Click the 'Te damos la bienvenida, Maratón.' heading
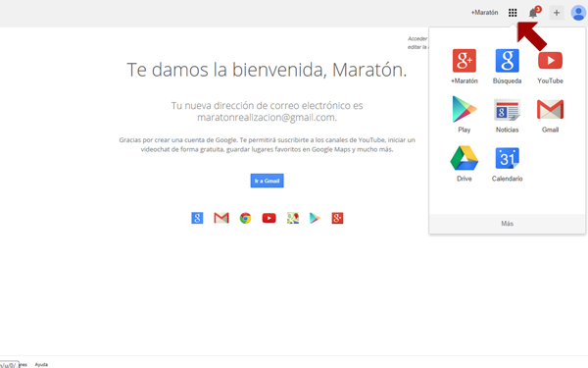 (x=267, y=70)
